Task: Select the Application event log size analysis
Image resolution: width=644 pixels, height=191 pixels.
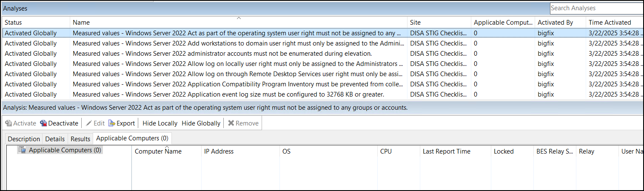Action: 228,94
